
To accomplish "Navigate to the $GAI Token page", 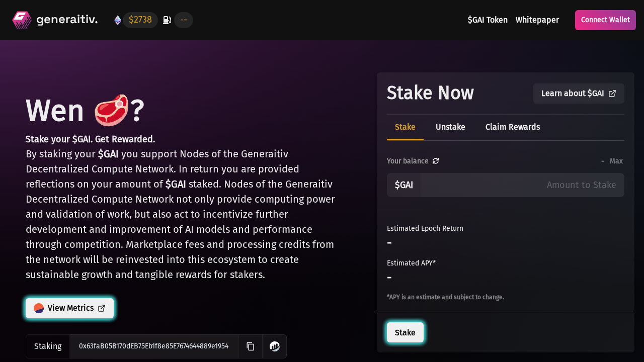I will pos(488,20).
